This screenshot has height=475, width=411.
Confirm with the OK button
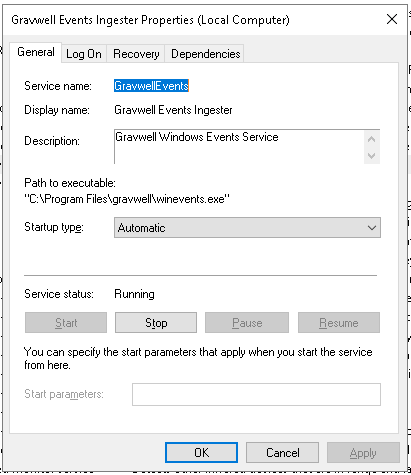coord(201,453)
